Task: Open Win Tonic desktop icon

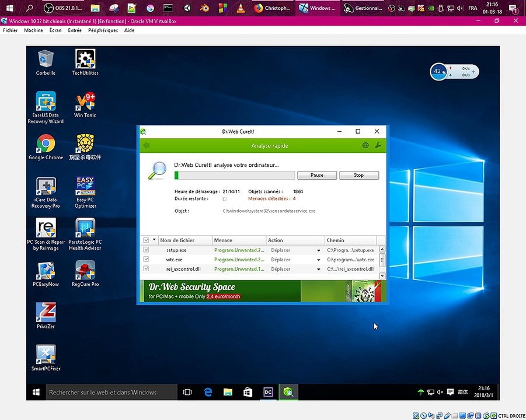Action: click(85, 105)
